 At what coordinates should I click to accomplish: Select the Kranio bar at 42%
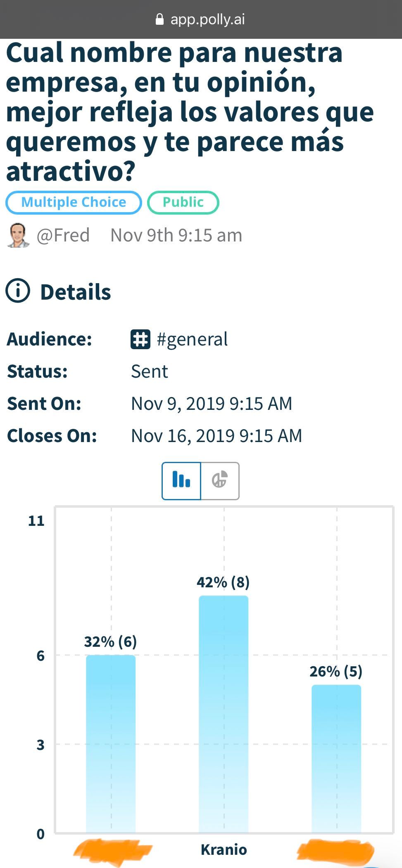coord(224,714)
